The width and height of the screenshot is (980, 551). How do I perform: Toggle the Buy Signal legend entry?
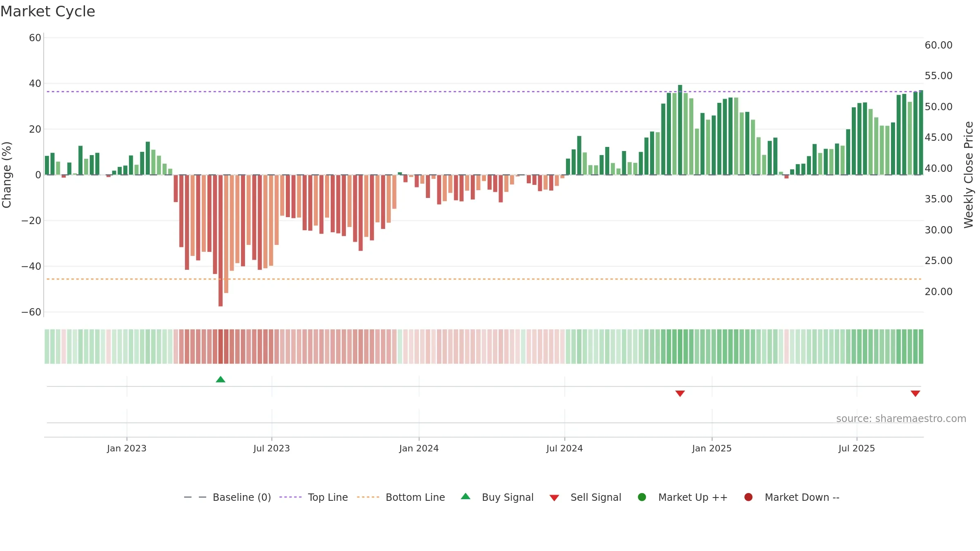(497, 497)
